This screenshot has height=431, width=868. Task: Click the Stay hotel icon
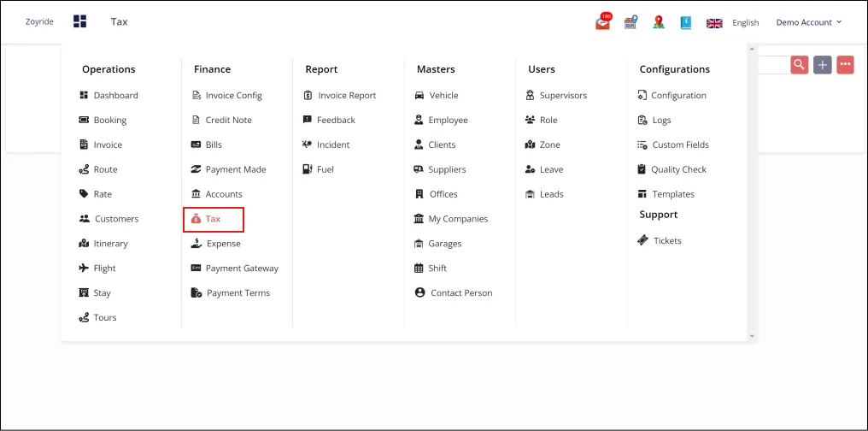84,292
